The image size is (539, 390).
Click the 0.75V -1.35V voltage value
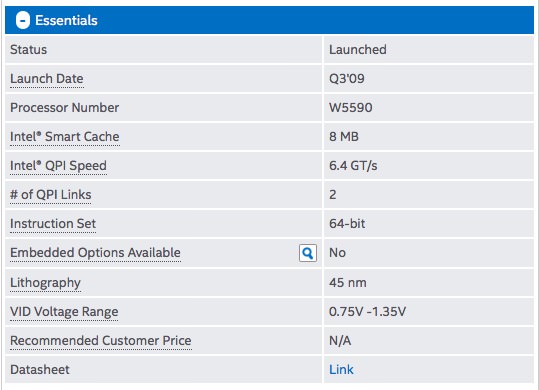pos(367,312)
